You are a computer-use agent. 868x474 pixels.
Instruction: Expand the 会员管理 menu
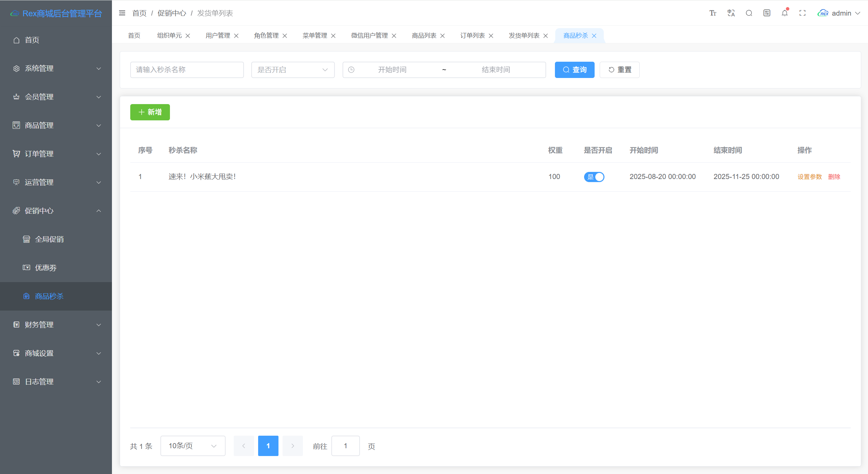[x=56, y=97]
